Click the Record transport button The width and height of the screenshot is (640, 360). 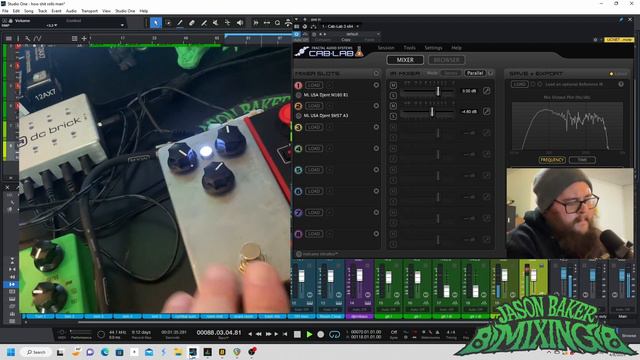(321, 334)
